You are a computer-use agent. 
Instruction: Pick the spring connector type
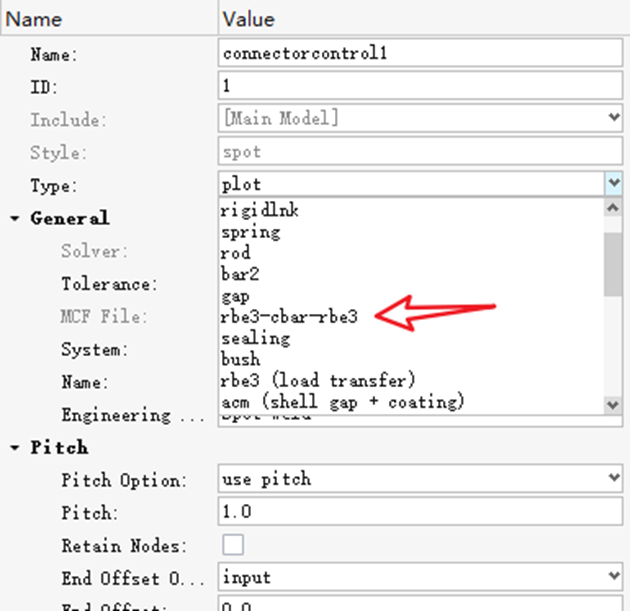251,232
